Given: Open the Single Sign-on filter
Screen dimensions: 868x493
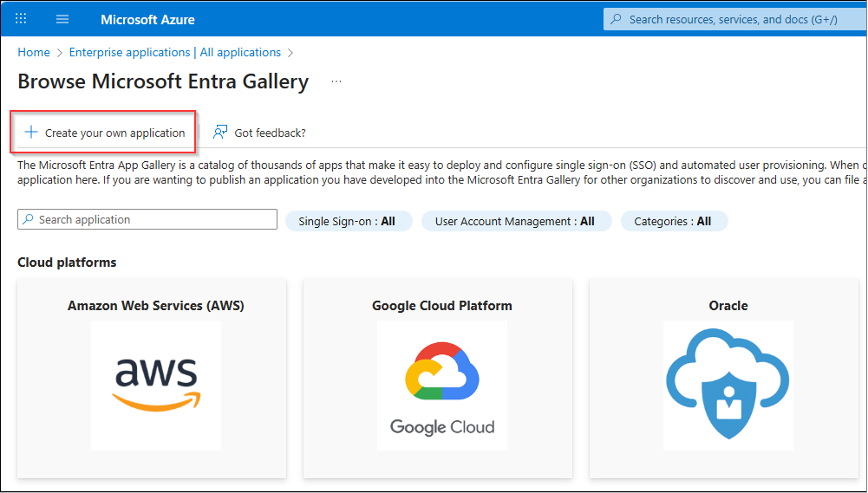Looking at the screenshot, I should 349,221.
